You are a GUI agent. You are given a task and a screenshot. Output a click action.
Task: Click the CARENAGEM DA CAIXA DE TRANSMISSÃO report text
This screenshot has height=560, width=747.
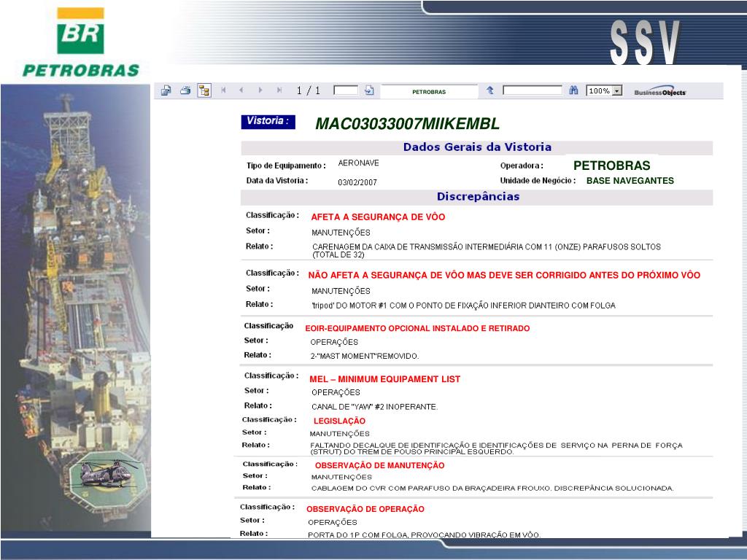pyautogui.click(x=486, y=251)
